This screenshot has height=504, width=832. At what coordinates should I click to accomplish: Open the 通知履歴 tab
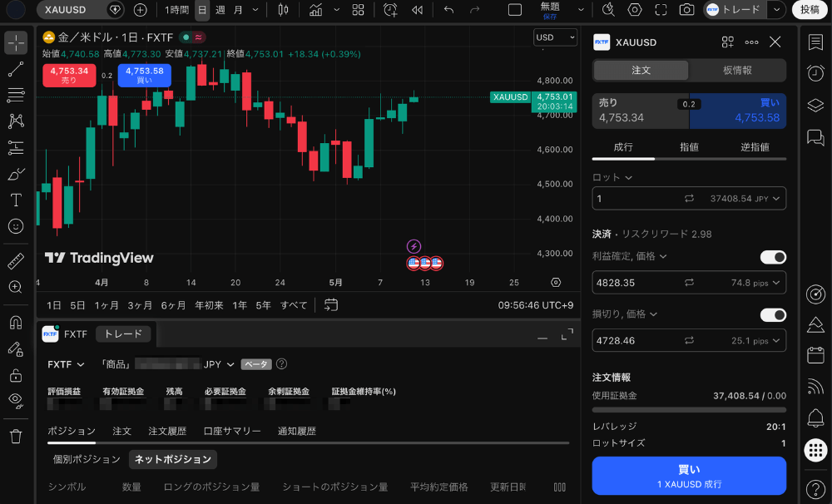(x=297, y=431)
